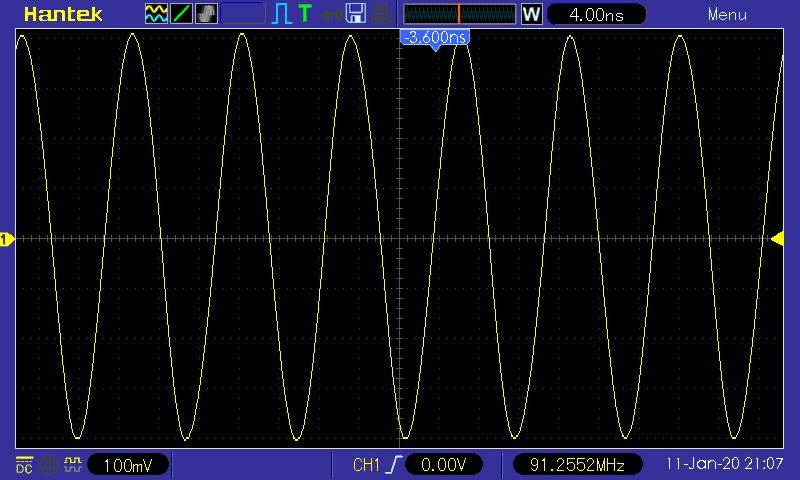Click the -3.600ns trigger position marker
The image size is (800, 480).
(x=435, y=38)
